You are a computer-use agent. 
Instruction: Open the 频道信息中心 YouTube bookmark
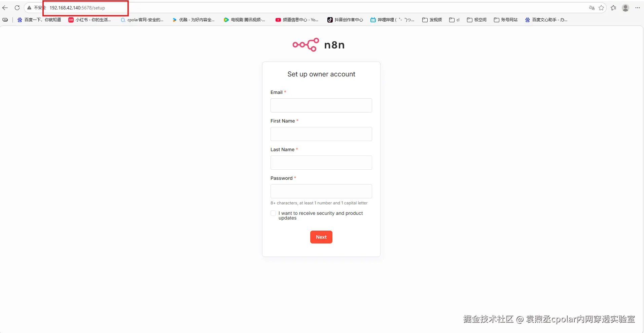point(297,20)
